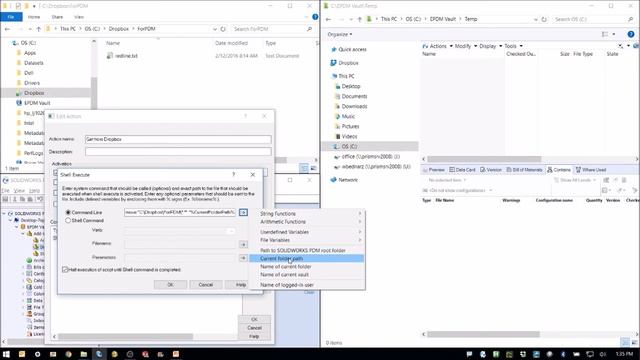Screen dimensions: 640x360
Task: Open Undefined Variables submenu
Action: (307, 232)
